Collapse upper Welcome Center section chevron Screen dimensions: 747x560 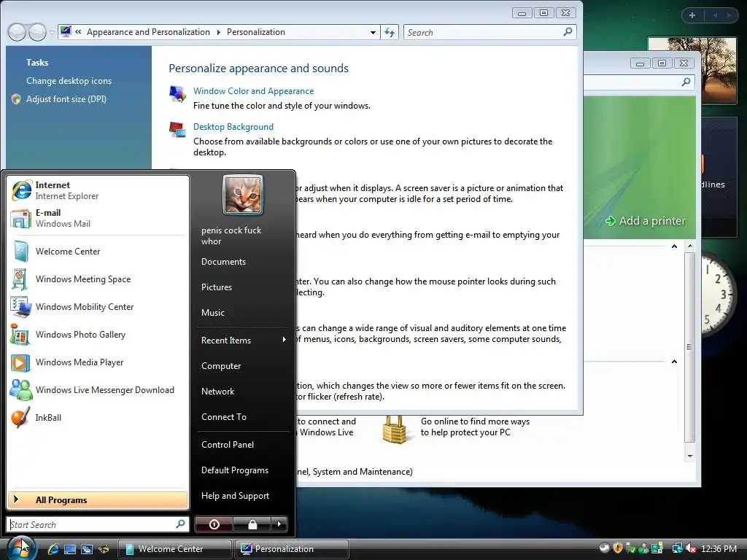pyautogui.click(x=674, y=246)
